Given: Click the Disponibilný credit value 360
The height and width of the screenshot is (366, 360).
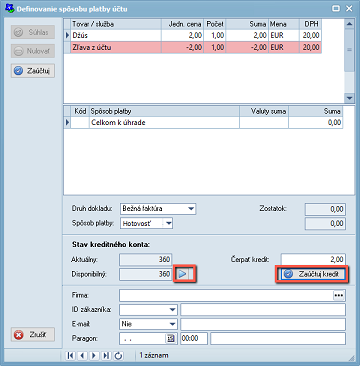Looking at the screenshot, I should click(145, 274).
